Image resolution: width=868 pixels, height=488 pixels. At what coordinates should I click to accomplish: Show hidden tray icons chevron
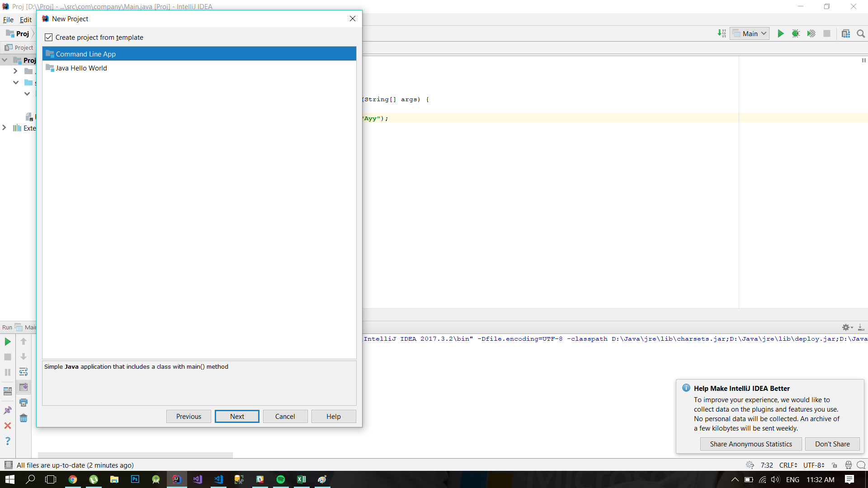tap(735, 479)
